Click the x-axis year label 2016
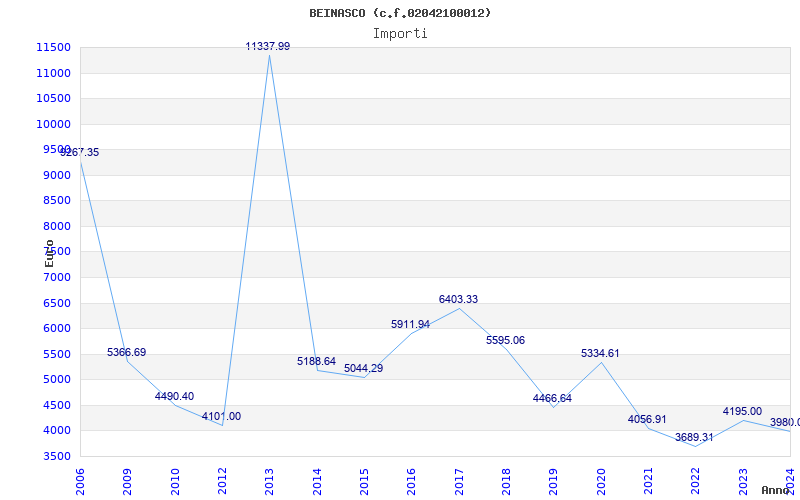Image resolution: width=800 pixels, height=500 pixels. pos(411,482)
